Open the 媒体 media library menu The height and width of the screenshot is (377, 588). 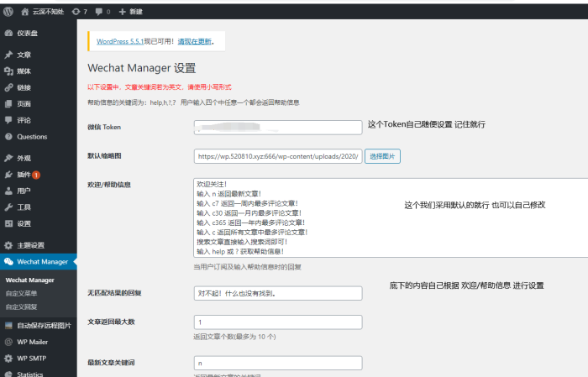tap(24, 71)
